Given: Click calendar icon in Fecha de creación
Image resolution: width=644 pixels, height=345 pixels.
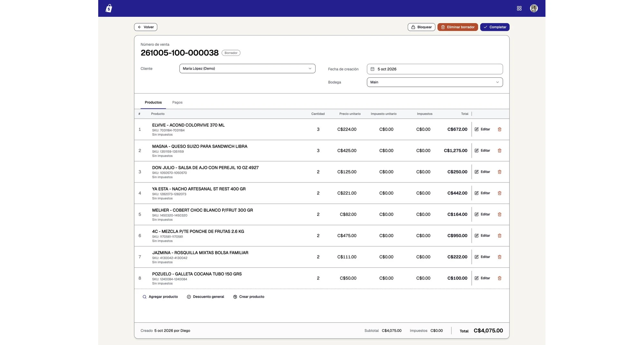Looking at the screenshot, I should tap(372, 69).
